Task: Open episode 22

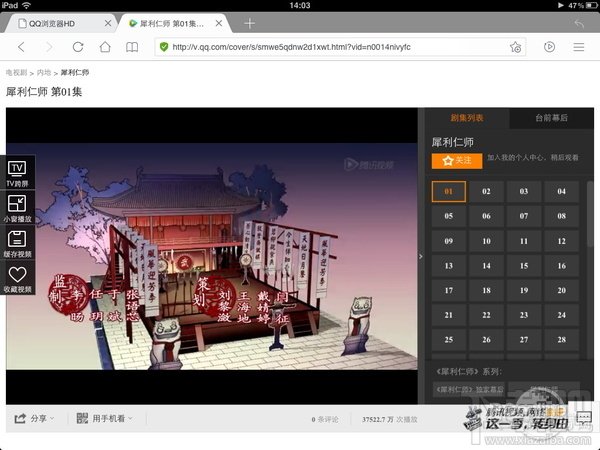Action: point(486,315)
